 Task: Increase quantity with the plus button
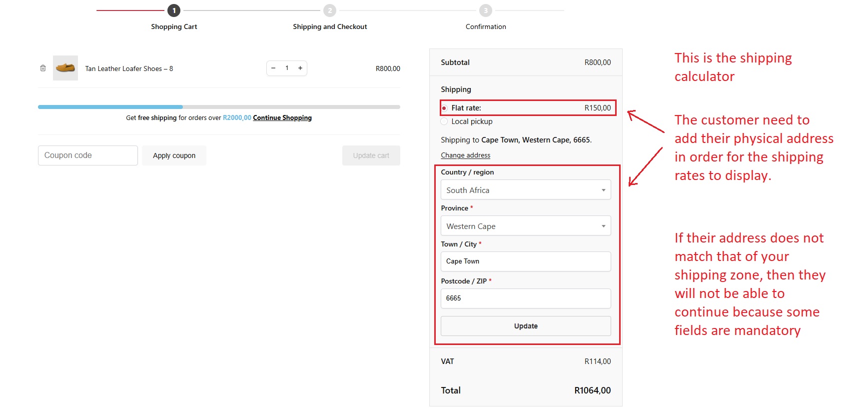[300, 68]
